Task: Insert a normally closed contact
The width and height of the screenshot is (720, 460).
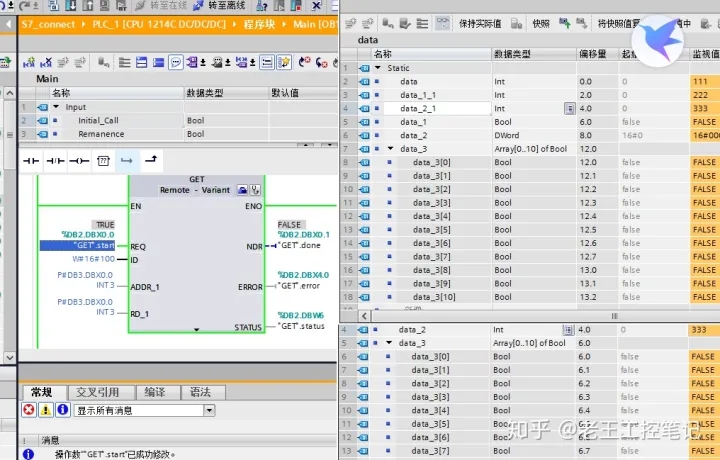Action: click(x=55, y=161)
